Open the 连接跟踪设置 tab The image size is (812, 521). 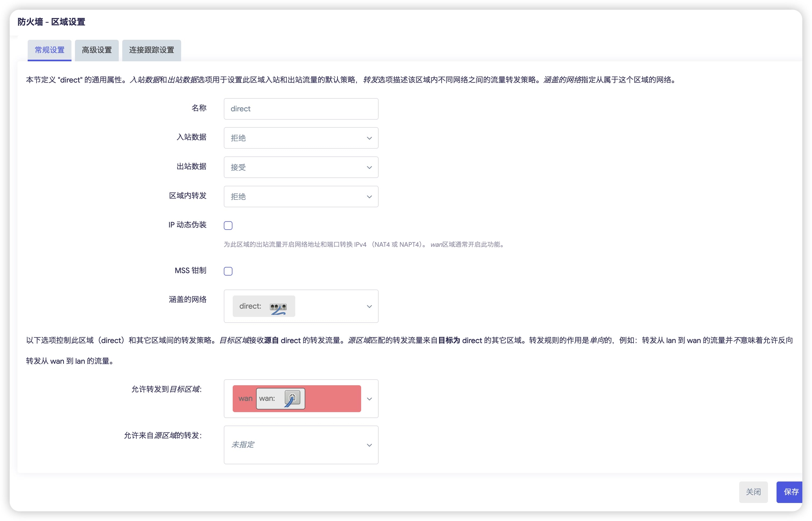click(x=151, y=50)
